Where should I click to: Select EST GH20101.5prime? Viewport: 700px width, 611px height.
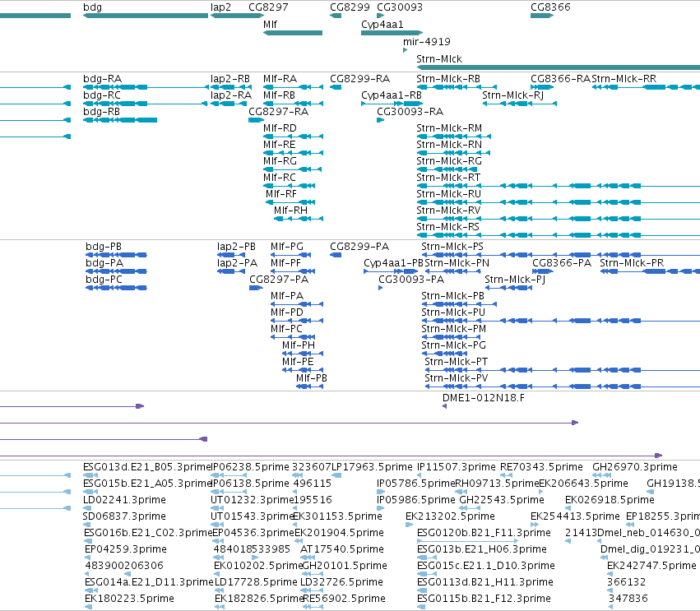345,566
